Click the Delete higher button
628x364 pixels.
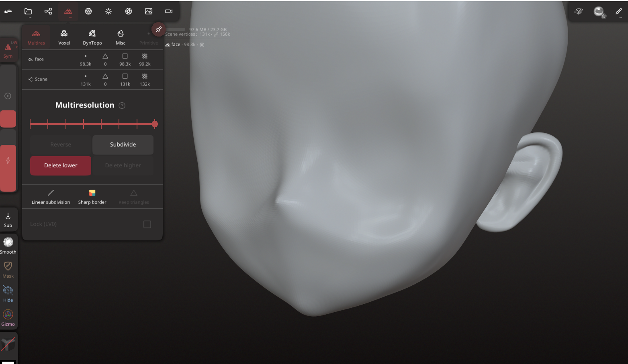pos(123,165)
